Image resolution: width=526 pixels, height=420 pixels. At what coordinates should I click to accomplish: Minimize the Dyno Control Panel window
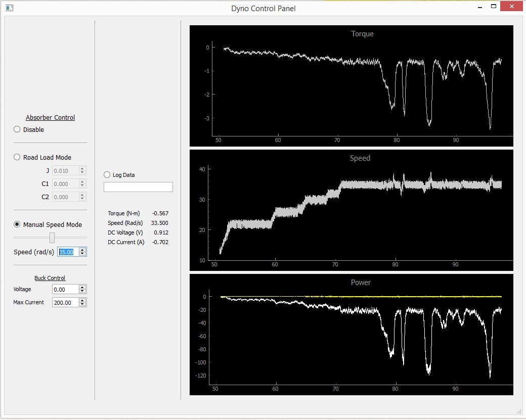pyautogui.click(x=479, y=7)
